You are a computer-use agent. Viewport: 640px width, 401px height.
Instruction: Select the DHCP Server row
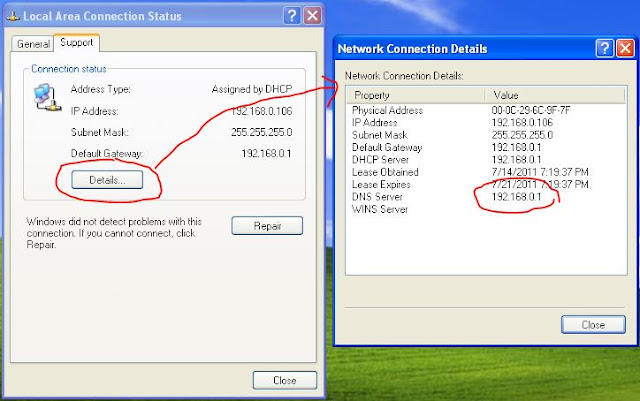486,160
